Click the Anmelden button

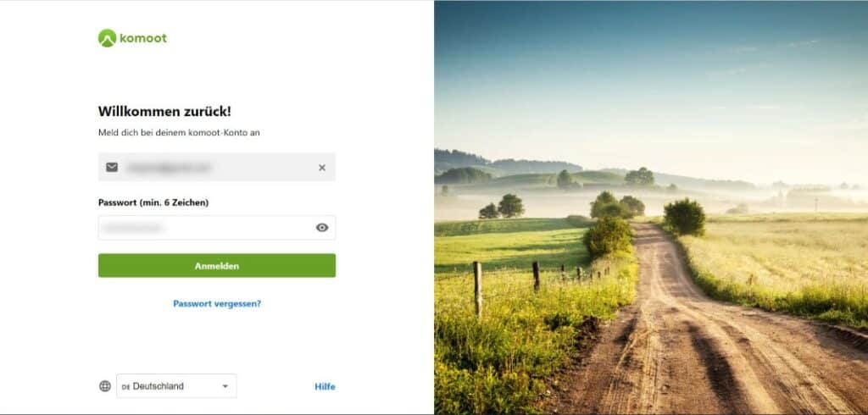(x=217, y=266)
